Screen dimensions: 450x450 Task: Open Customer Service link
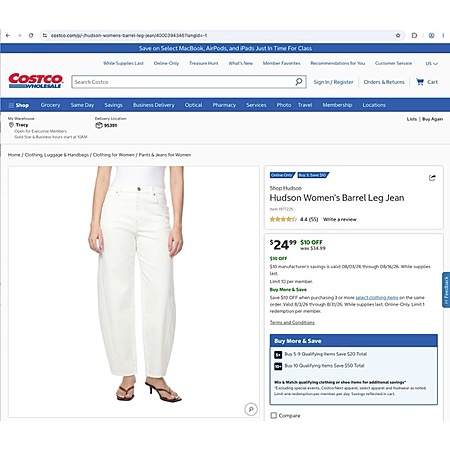[393, 63]
